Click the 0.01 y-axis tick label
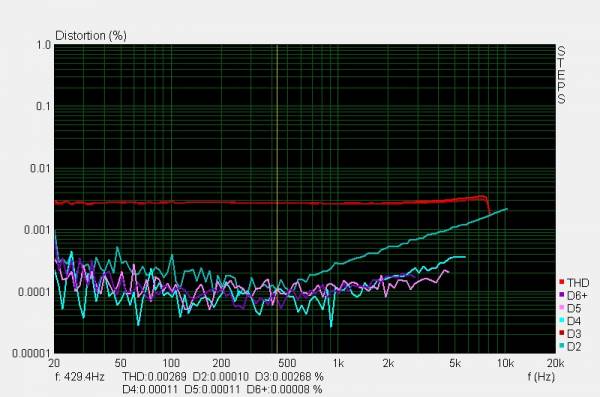Screen dimensions: 600x397 point(40,168)
